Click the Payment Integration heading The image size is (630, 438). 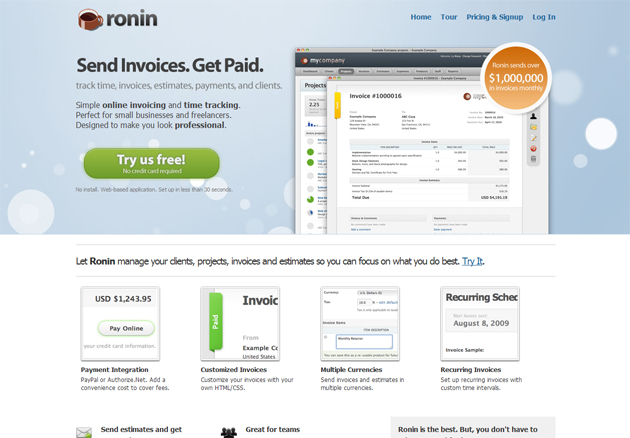click(x=115, y=370)
